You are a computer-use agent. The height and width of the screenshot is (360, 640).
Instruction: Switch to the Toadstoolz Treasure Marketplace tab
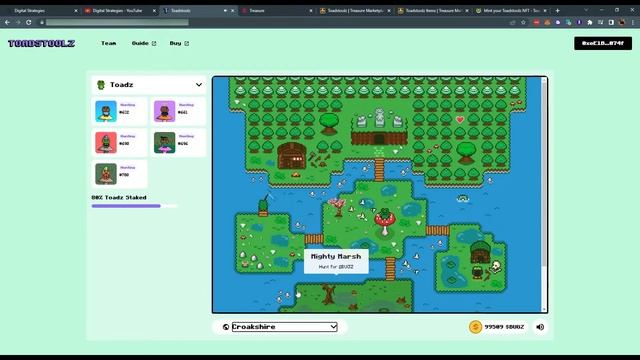coord(355,11)
